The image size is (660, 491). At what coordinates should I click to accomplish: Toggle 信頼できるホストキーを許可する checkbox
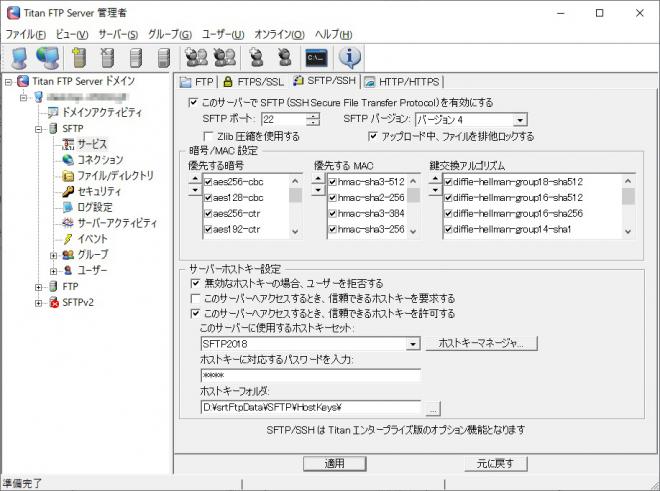click(195, 314)
